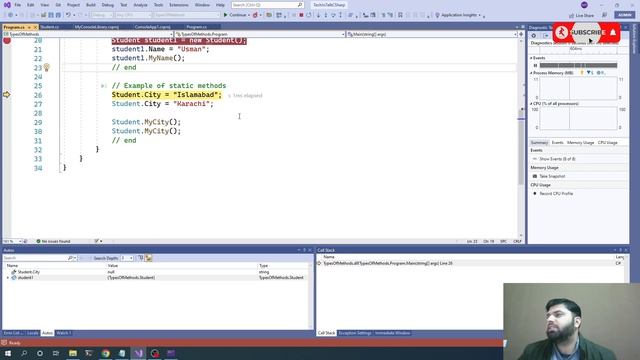Switch to the Watch 1 panel tab
Screen dimensions: 640x360
(x=63, y=333)
